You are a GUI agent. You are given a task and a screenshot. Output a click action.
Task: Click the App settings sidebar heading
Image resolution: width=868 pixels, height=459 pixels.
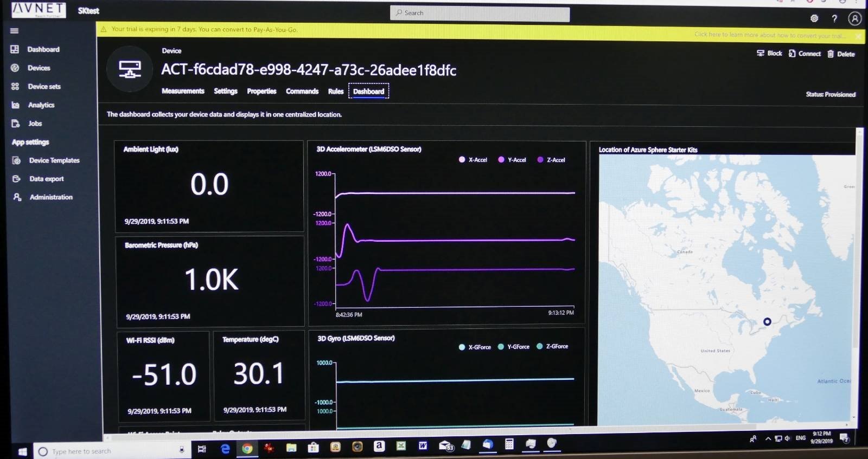pyautogui.click(x=30, y=142)
